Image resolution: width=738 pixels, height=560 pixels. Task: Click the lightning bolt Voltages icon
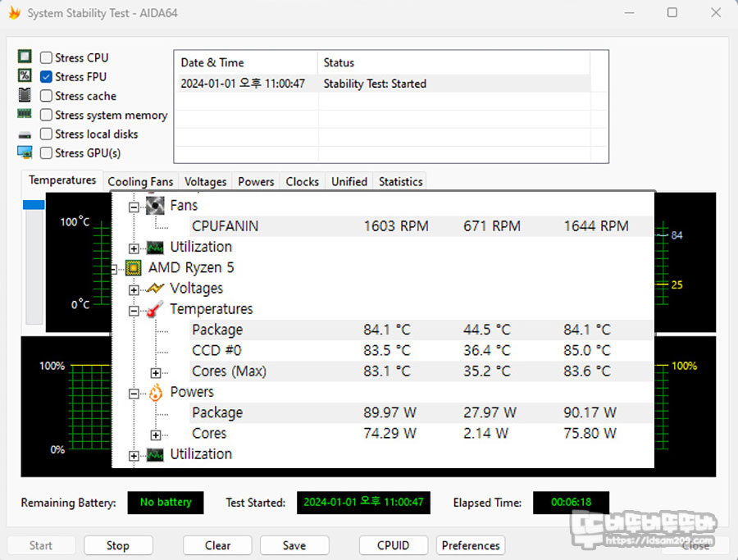[x=155, y=288]
